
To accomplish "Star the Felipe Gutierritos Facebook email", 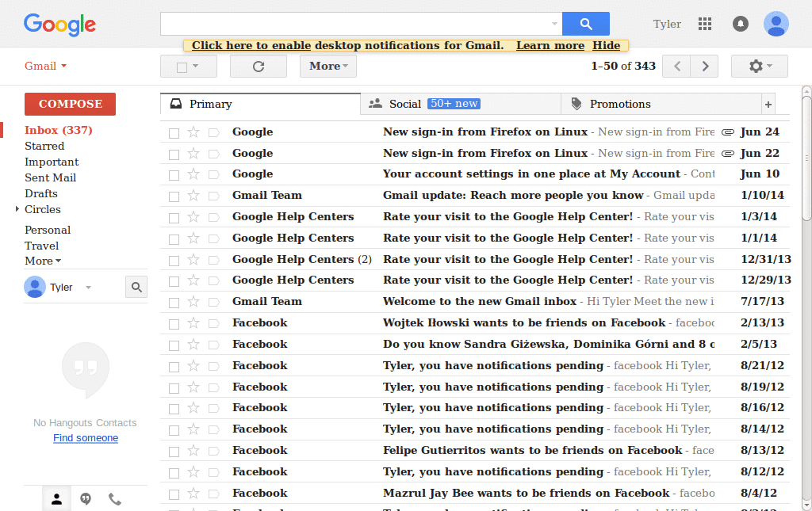I will click(x=193, y=451).
